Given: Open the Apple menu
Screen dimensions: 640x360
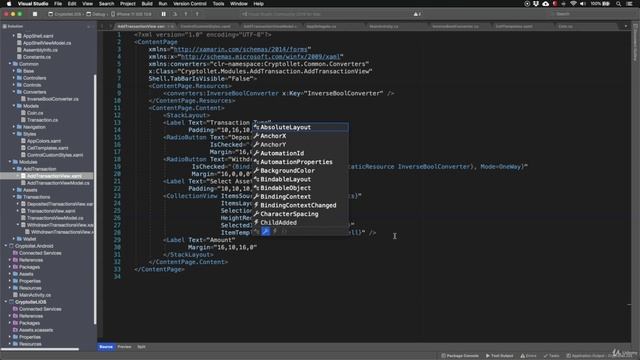Looking at the screenshot, I should click(x=9, y=4).
